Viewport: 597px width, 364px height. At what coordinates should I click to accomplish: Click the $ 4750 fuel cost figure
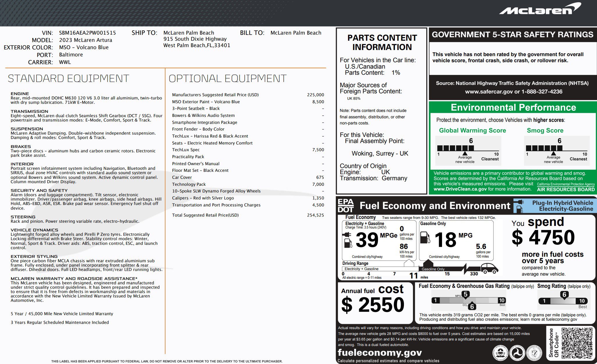pyautogui.click(x=543, y=237)
